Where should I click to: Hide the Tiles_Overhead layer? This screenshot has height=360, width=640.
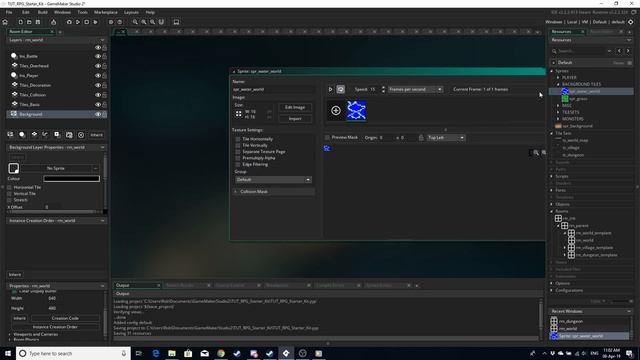click(x=98, y=66)
